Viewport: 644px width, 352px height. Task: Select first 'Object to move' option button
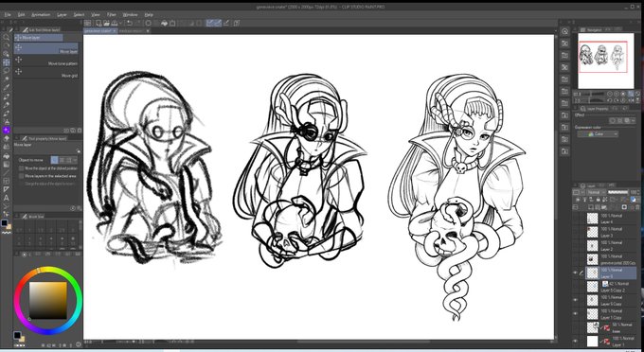[x=54, y=160]
